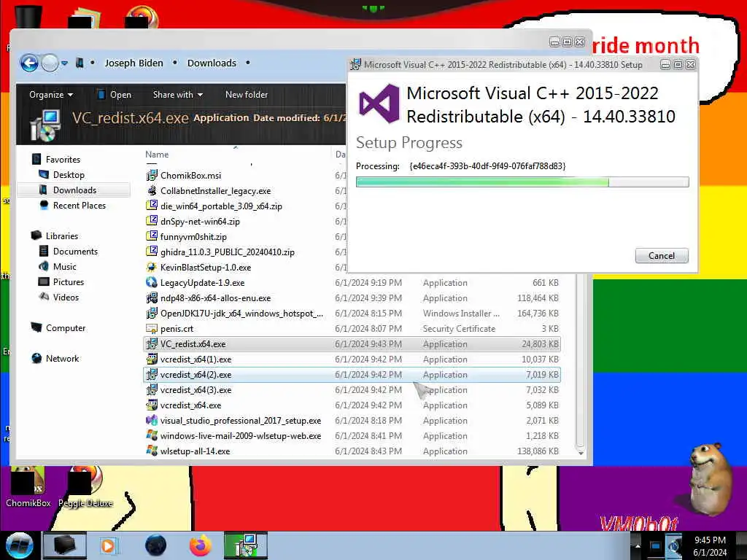Viewport: 747px width, 560px height.
Task: Select the wlsetup-all-14.exe file icon
Action: tap(152, 451)
